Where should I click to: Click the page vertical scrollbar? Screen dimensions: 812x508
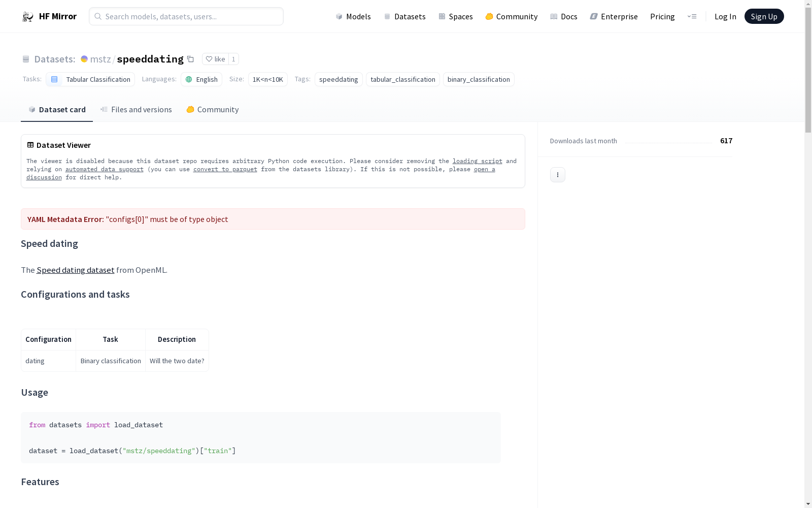point(808,71)
